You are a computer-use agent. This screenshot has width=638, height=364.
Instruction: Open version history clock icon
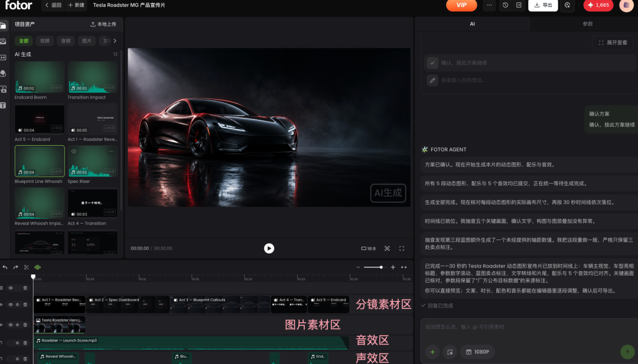coord(505,5)
